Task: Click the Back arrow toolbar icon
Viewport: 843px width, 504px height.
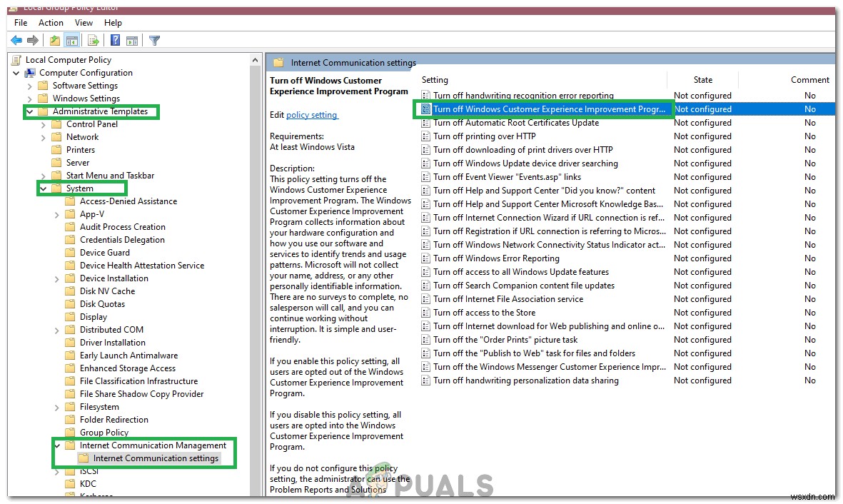Action: (x=16, y=41)
